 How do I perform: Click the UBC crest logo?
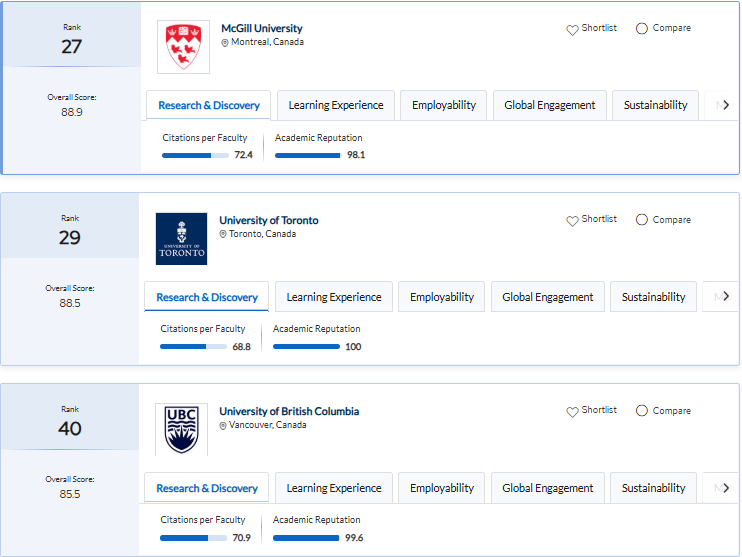pyautogui.click(x=181, y=430)
